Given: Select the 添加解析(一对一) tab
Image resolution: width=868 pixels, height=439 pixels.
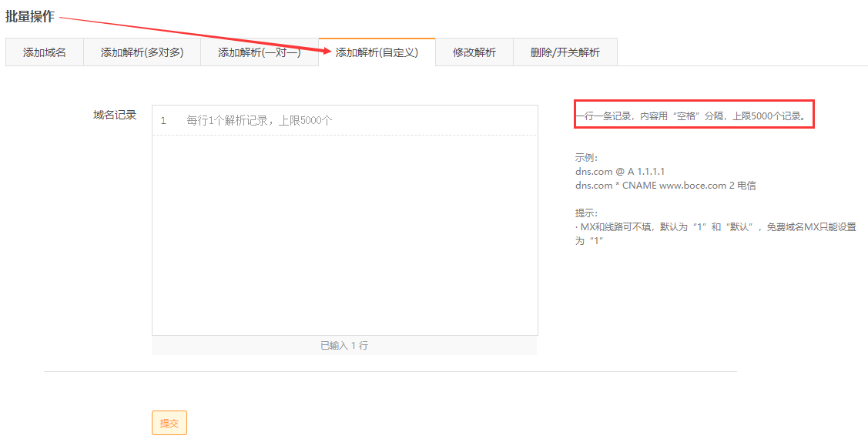Looking at the screenshot, I should pos(259,52).
